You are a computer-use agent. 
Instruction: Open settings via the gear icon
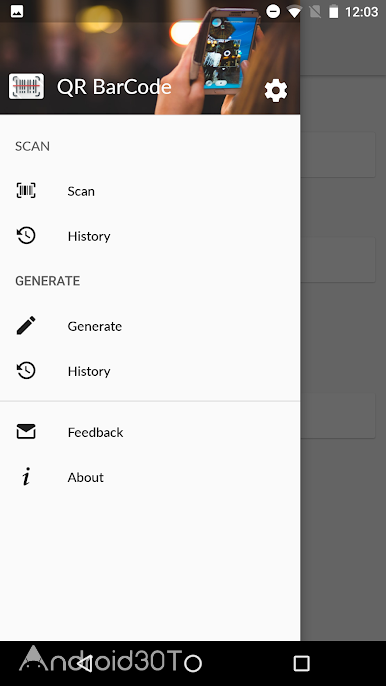point(276,91)
